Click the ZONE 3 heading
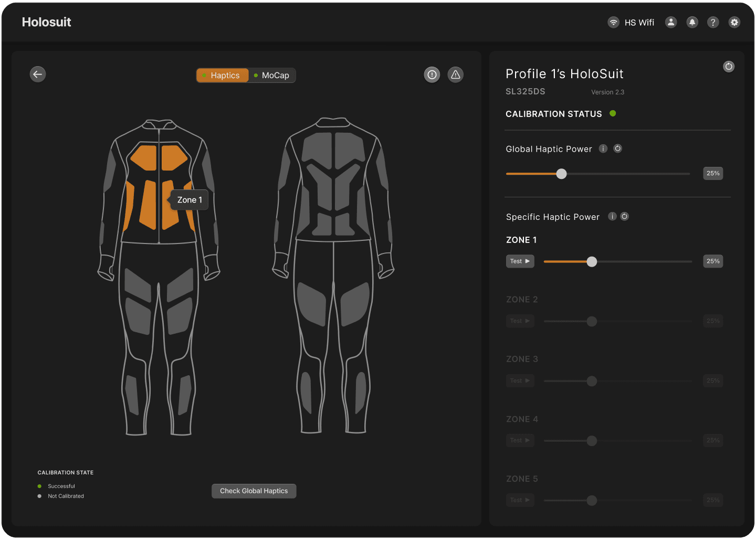The width and height of the screenshot is (756, 540). (522, 359)
